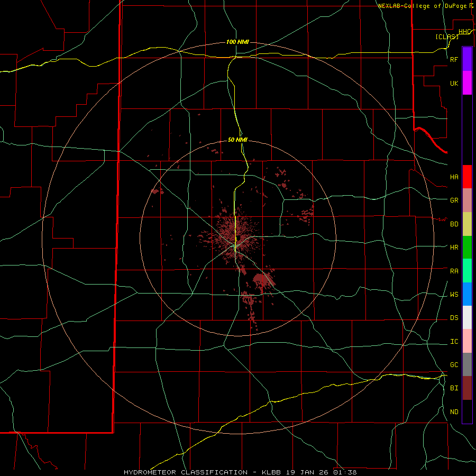
Task: Click the ND legend label
Action: [454, 412]
